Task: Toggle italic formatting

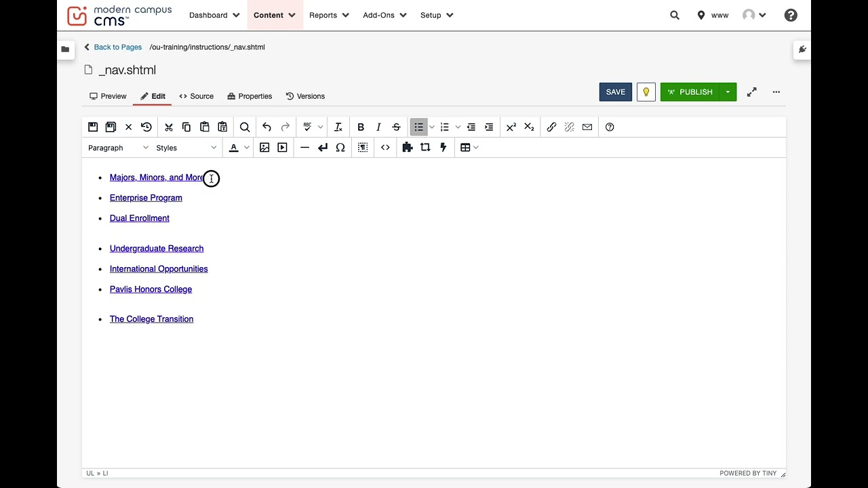Action: pos(378,127)
